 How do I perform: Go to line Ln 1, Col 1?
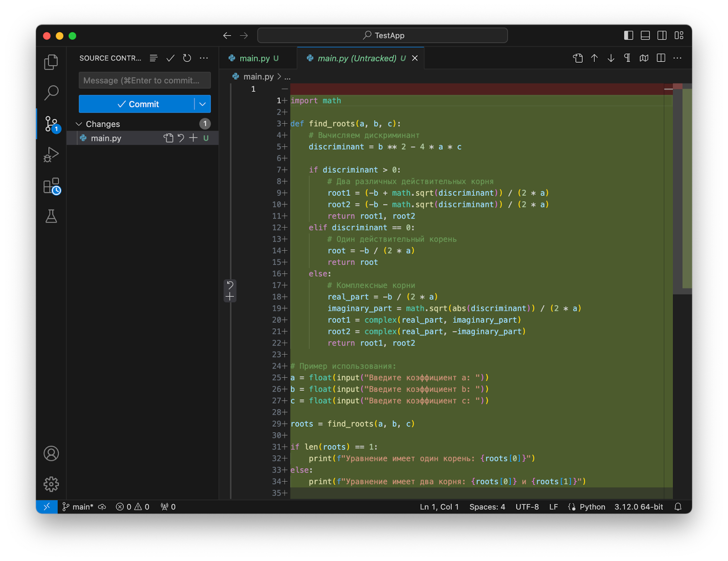pos(439,507)
